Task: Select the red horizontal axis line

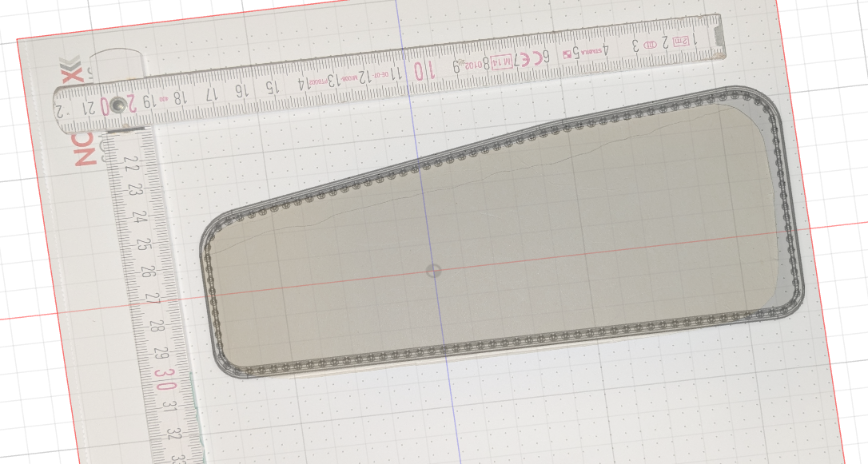Action: click(x=120, y=303)
